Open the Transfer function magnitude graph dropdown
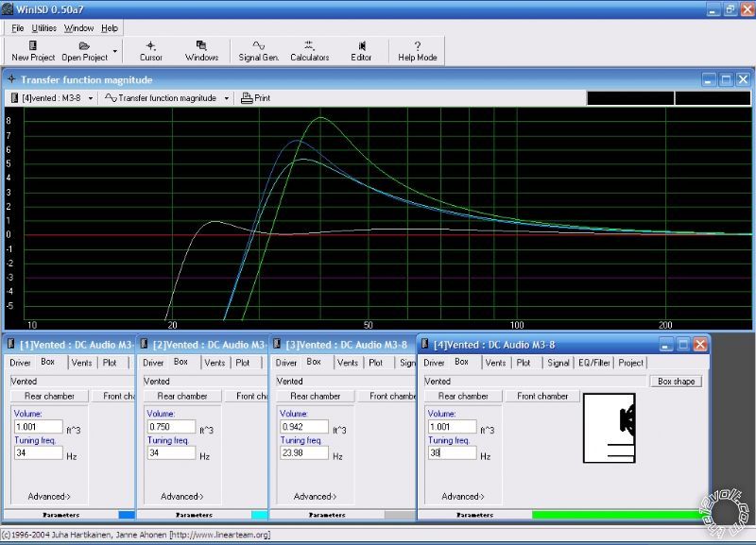The width and height of the screenshot is (756, 545). tap(166, 98)
